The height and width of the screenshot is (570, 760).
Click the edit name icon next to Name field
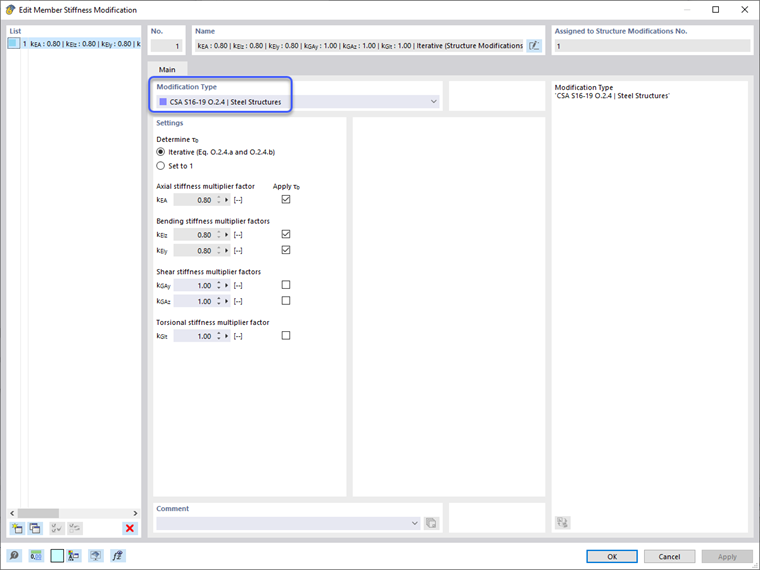click(x=534, y=46)
